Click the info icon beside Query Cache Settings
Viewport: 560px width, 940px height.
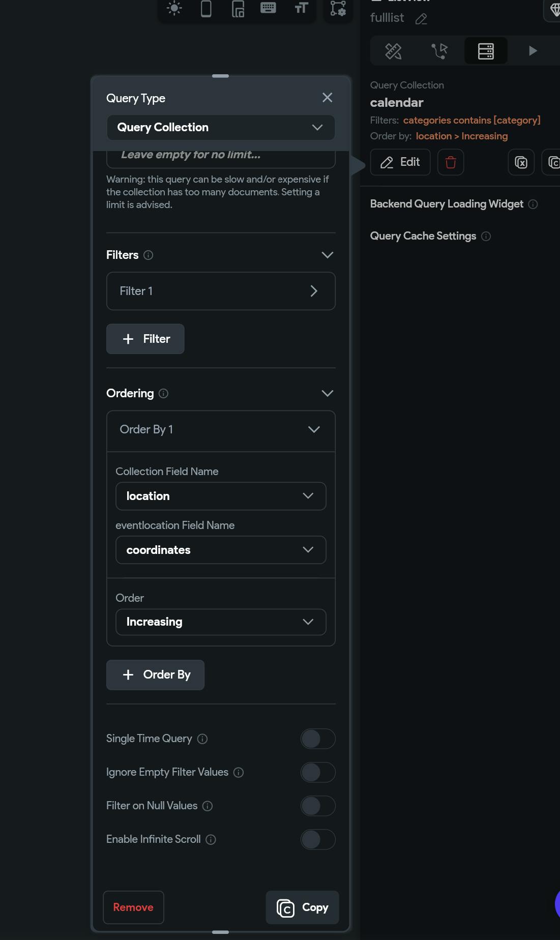pyautogui.click(x=486, y=236)
